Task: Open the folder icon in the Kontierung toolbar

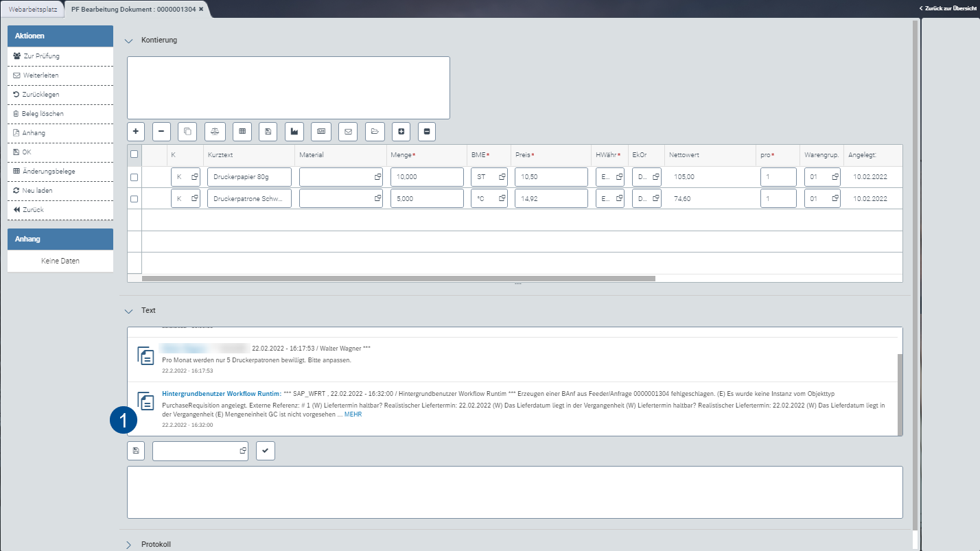Action: [x=375, y=131]
